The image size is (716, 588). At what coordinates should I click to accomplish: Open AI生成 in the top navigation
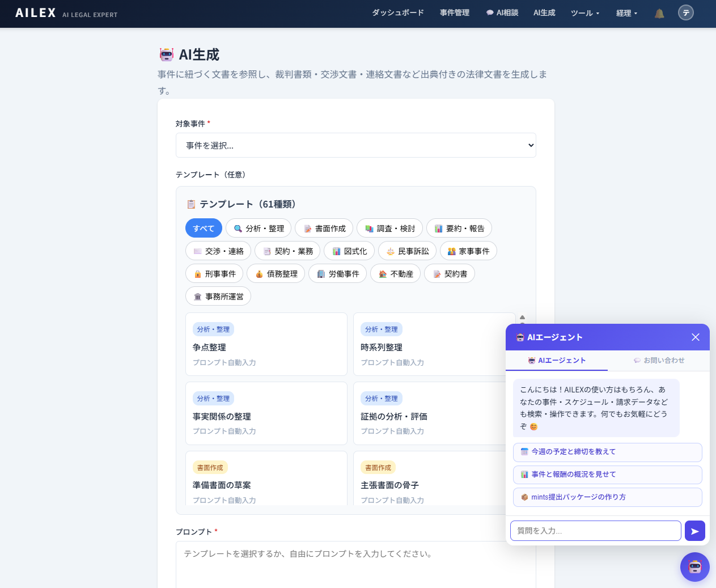[544, 13]
